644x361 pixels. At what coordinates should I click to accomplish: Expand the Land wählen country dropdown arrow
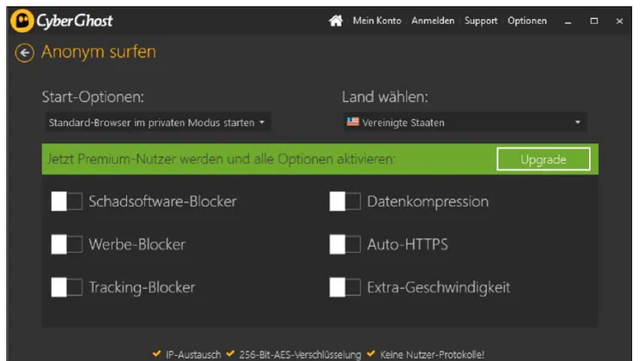pyautogui.click(x=578, y=123)
